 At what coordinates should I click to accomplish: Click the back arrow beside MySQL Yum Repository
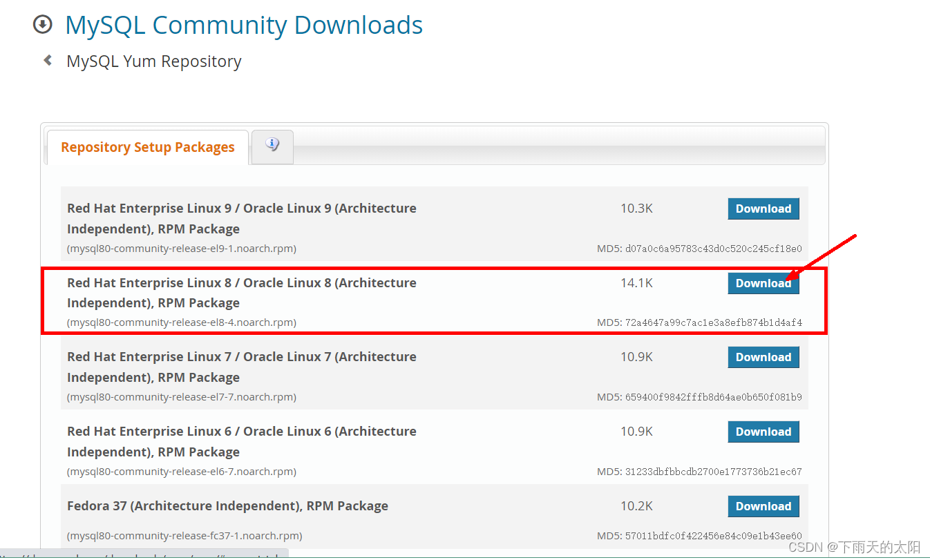48,61
